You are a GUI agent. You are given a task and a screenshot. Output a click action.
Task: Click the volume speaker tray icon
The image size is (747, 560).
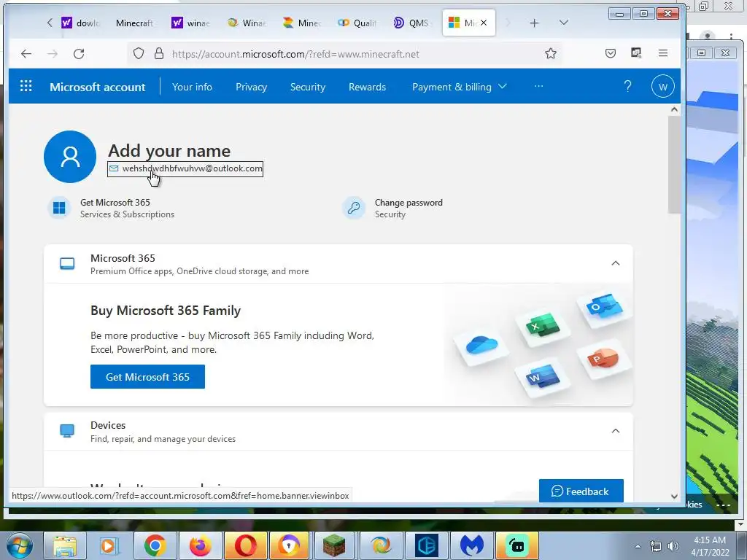(673, 546)
